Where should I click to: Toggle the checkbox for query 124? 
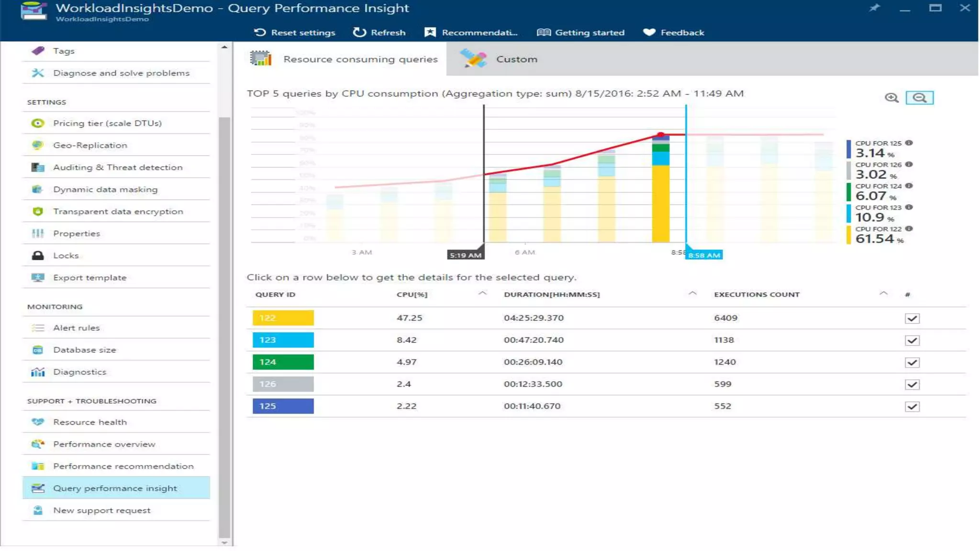click(x=912, y=363)
